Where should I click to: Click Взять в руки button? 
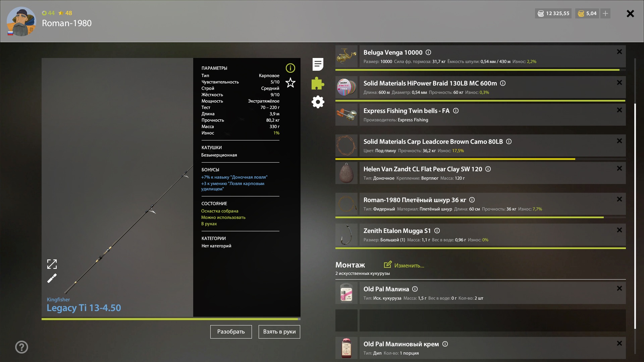pos(279,332)
